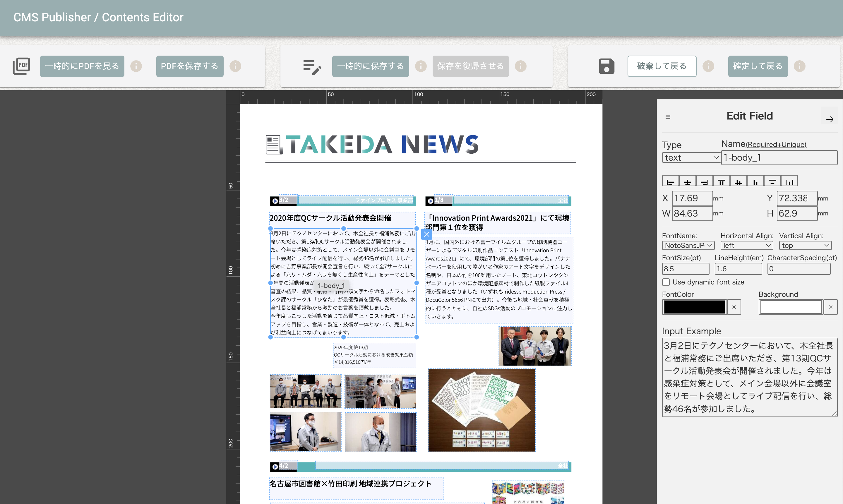Image resolution: width=843 pixels, height=504 pixels.
Task: Click the align right edges icon
Action: (705, 181)
